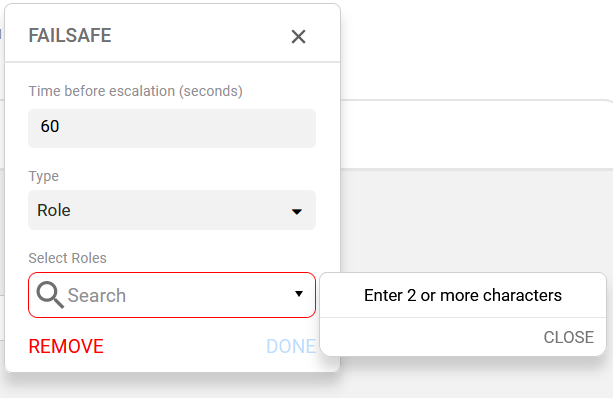Click the gray background area beside the popup

476,221
